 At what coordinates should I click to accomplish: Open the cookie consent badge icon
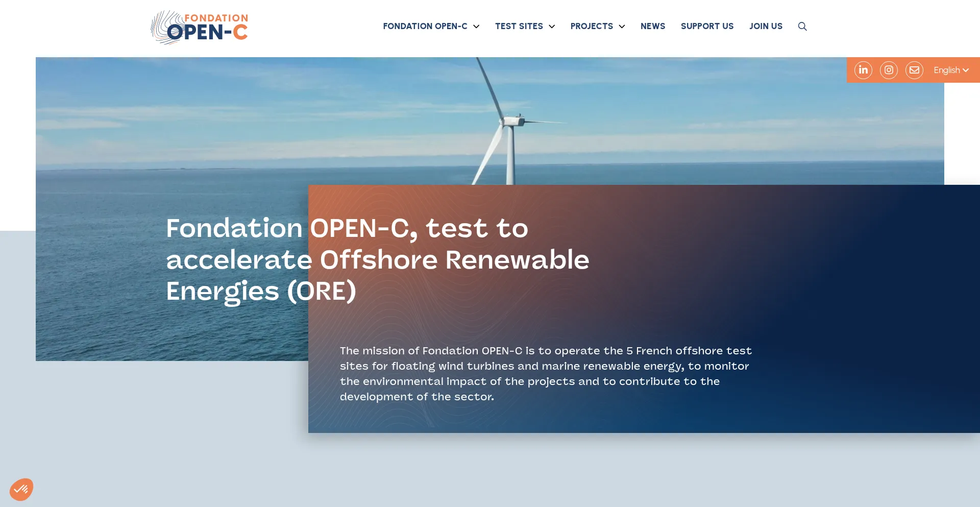point(21,489)
